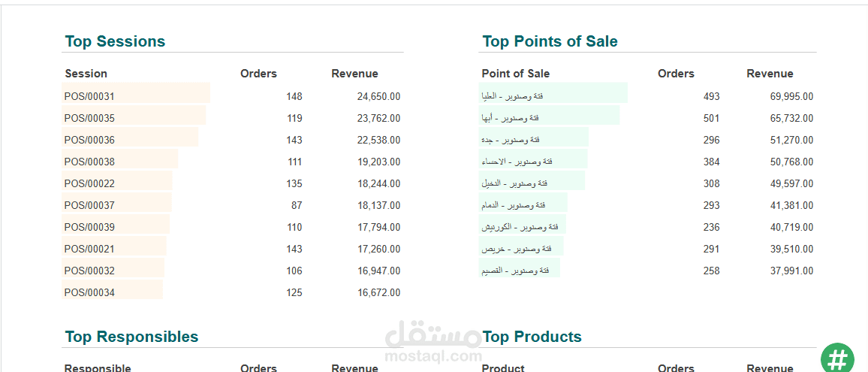Click the Product column header

502,368
